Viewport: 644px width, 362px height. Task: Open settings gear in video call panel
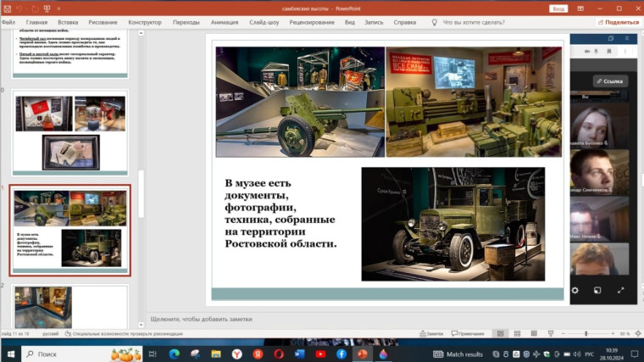point(575,291)
